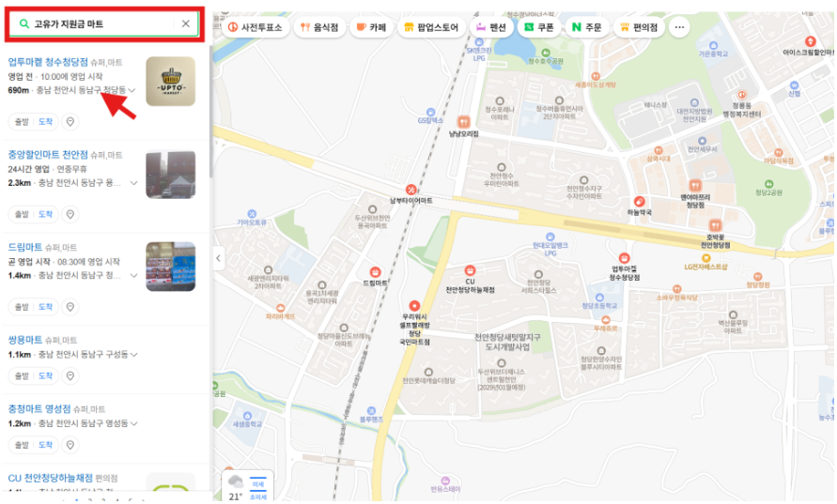Screen dimensions: 837x504
Task: Set 중앙할인마트 천안점 as 출발 point
Action: (x=22, y=214)
